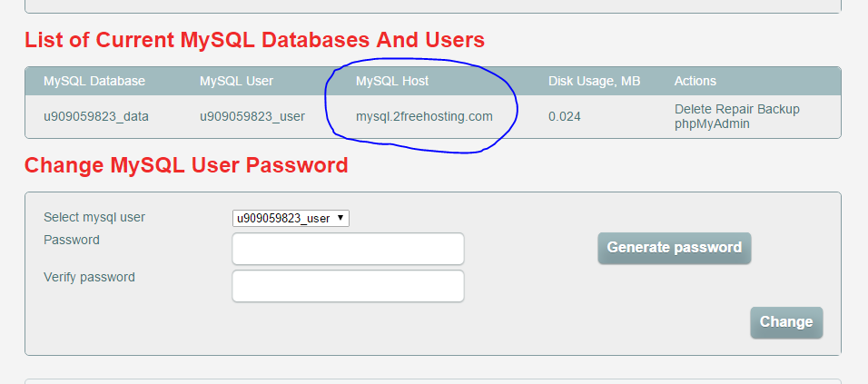Click the Change MySQL User Password heading
The width and height of the screenshot is (868, 384).
point(186,165)
